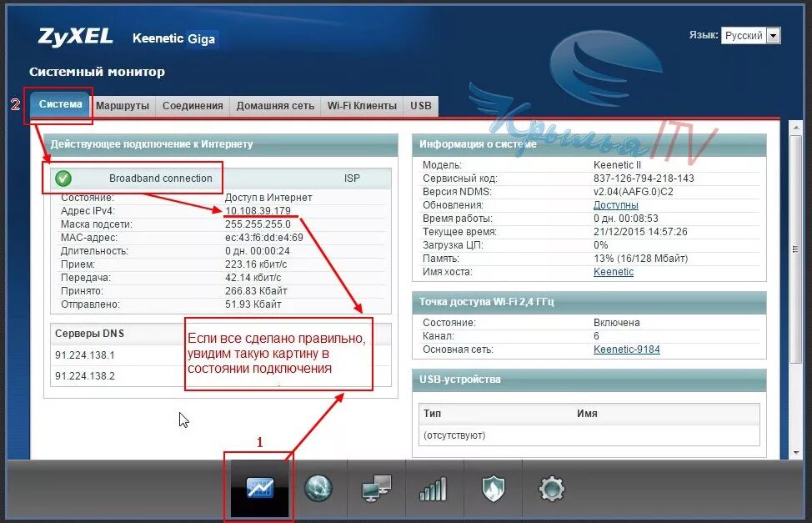Open the Security shield icon

[493, 489]
